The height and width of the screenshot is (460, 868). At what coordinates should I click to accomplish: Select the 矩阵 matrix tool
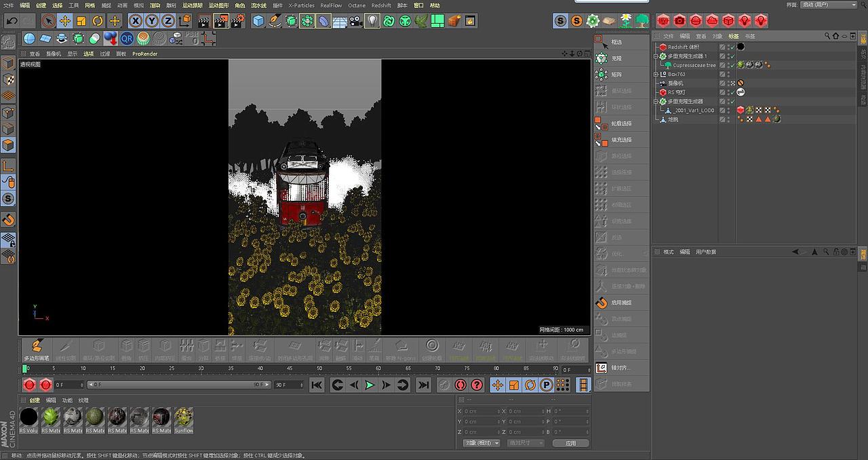(622, 75)
